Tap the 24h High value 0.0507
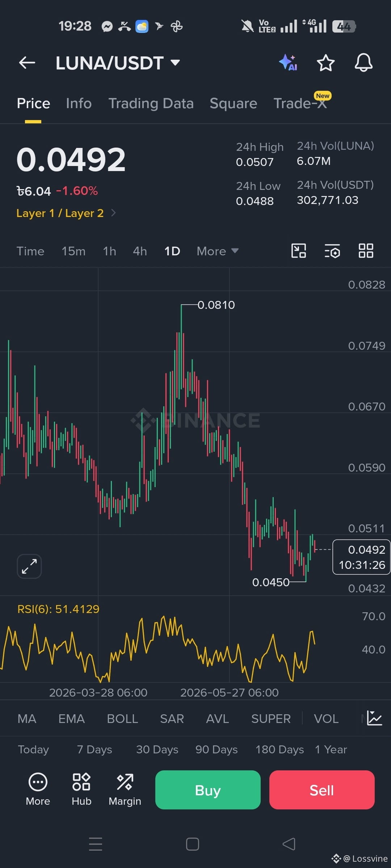This screenshot has width=391, height=868. pos(255,162)
